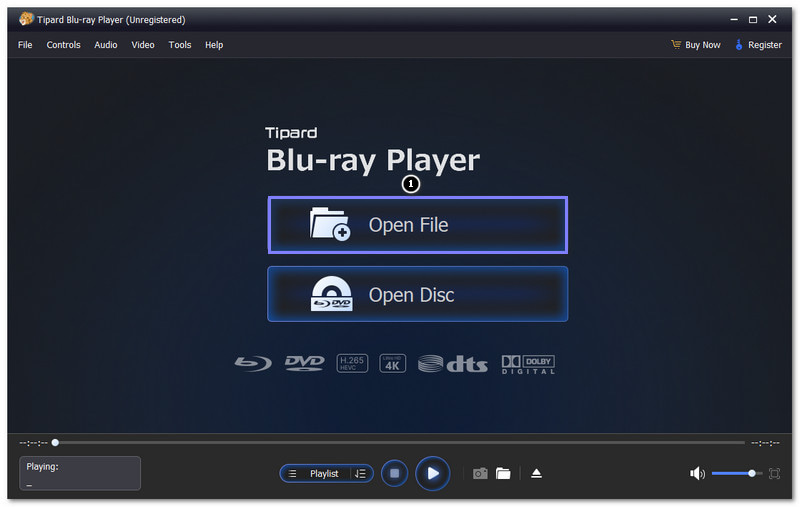The image size is (800, 507).
Task: Click the Register button
Action: pyautogui.click(x=758, y=45)
